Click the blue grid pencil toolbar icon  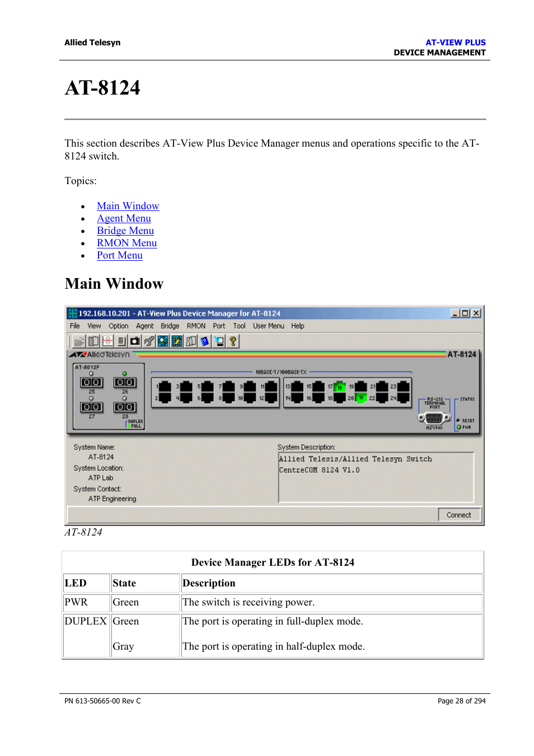pyautogui.click(x=177, y=341)
